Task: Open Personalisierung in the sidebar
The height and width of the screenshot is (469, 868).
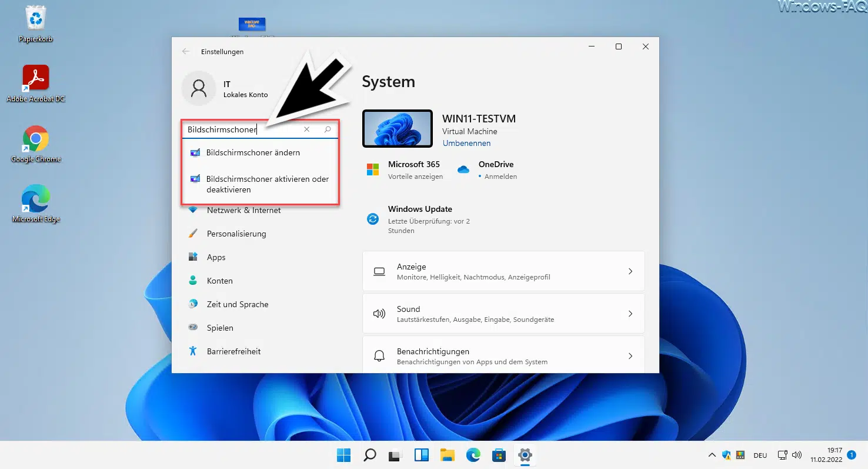Action: (x=236, y=234)
